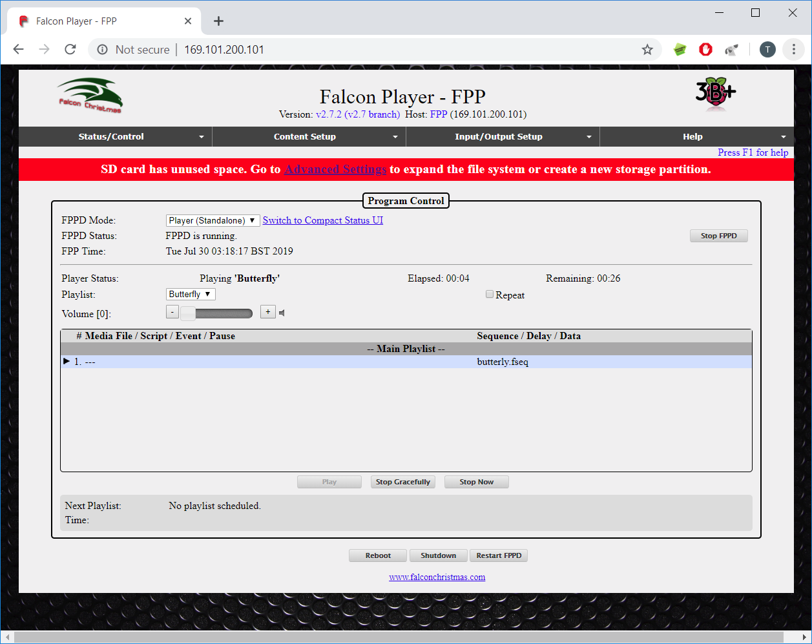Open the Chrome profile avatar T
812x644 pixels.
point(767,49)
